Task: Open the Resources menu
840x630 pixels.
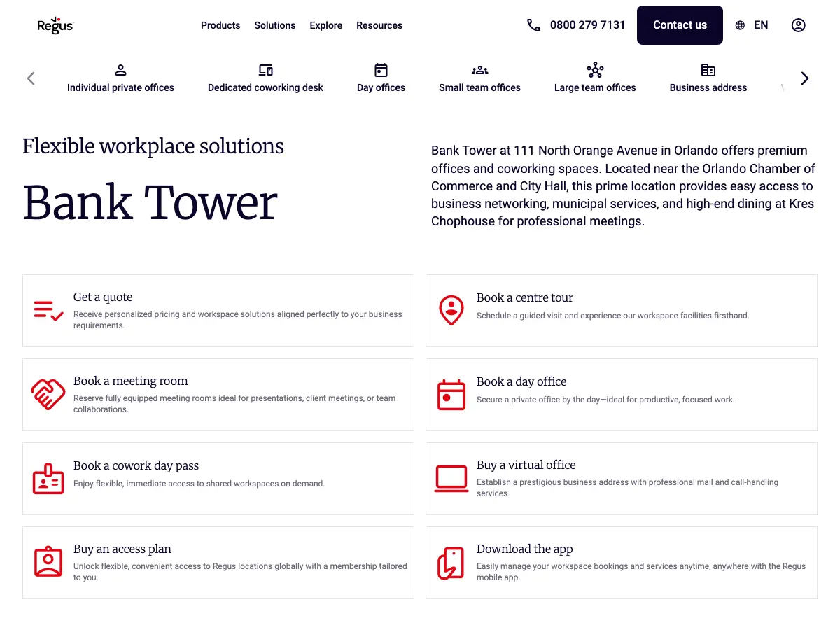Action: pos(379,25)
